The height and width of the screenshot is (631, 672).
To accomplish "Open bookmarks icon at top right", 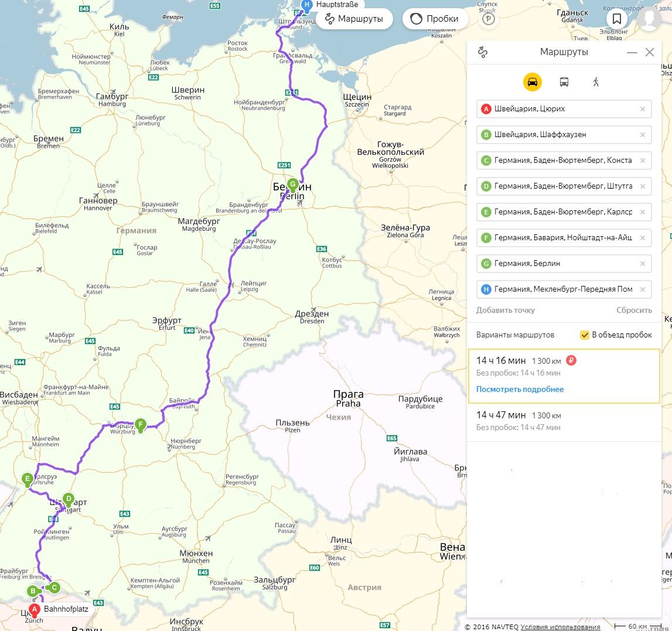I will click(616, 19).
